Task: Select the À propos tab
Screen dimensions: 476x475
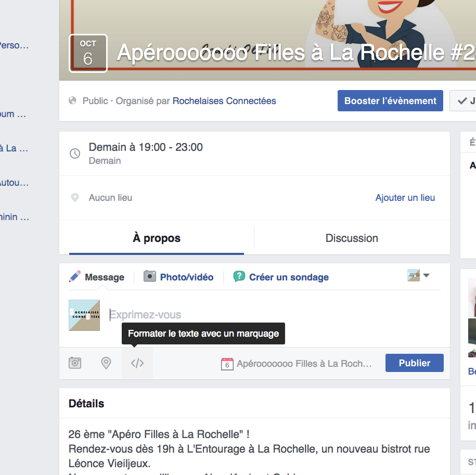Action: point(157,238)
